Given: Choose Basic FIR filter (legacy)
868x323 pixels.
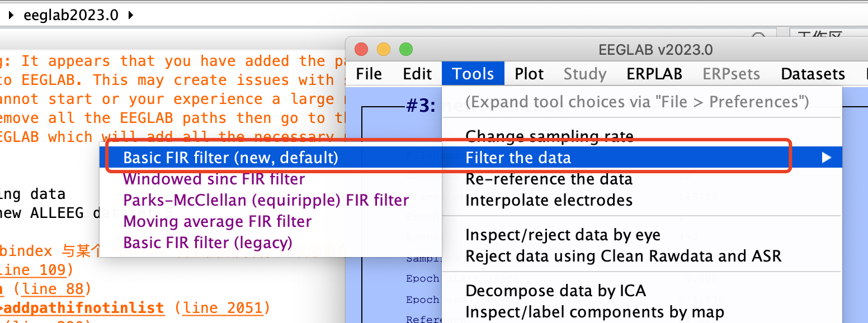Looking at the screenshot, I should [207, 243].
